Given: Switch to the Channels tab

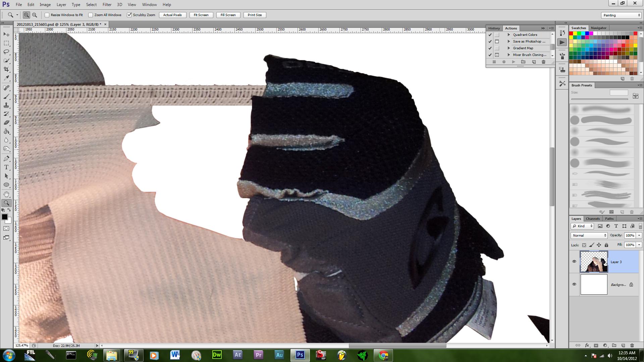Looking at the screenshot, I should tap(593, 219).
